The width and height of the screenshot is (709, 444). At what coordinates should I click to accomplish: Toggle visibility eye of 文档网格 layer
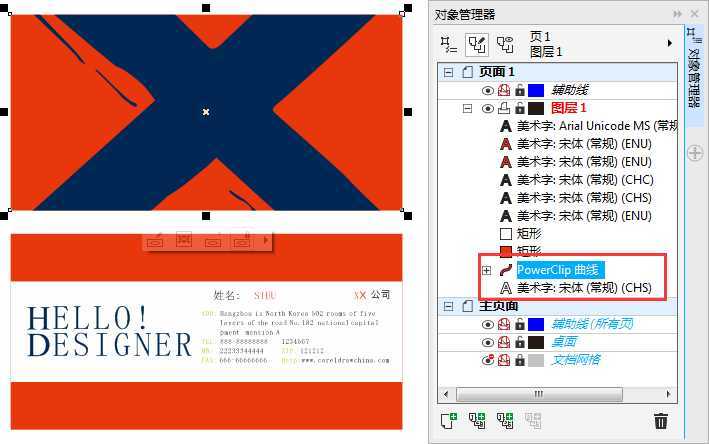pyautogui.click(x=487, y=360)
